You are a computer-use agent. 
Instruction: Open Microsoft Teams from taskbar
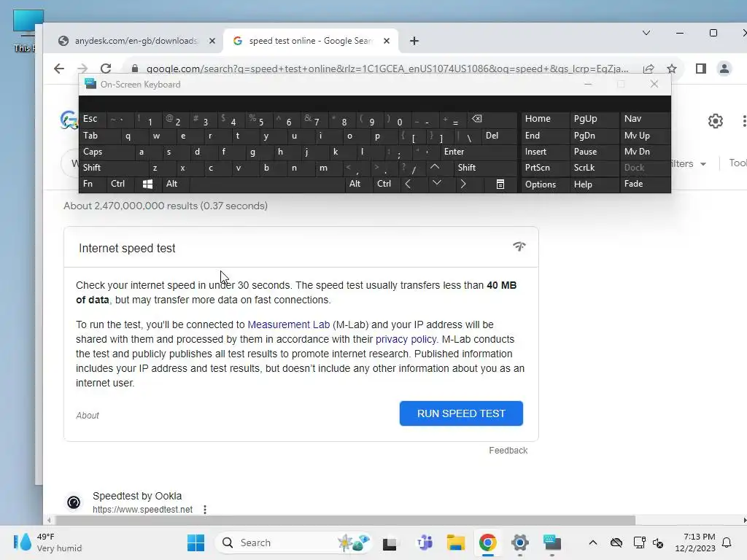point(425,542)
